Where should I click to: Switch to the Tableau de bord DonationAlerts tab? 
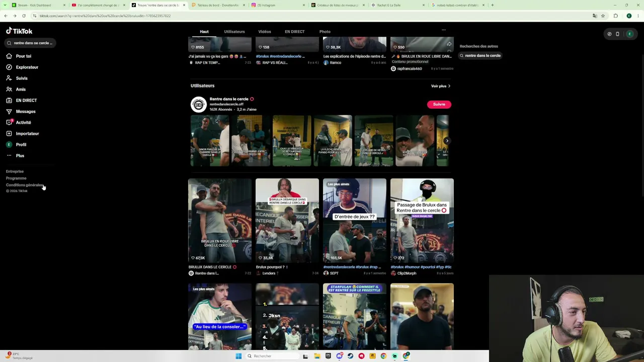pyautogui.click(x=218, y=5)
